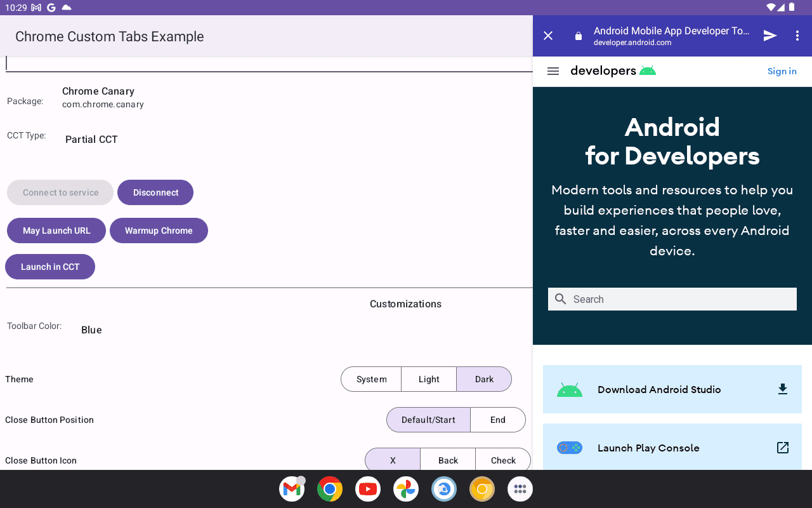Click the lock security icon
Image resolution: width=812 pixels, height=508 pixels.
pos(578,36)
